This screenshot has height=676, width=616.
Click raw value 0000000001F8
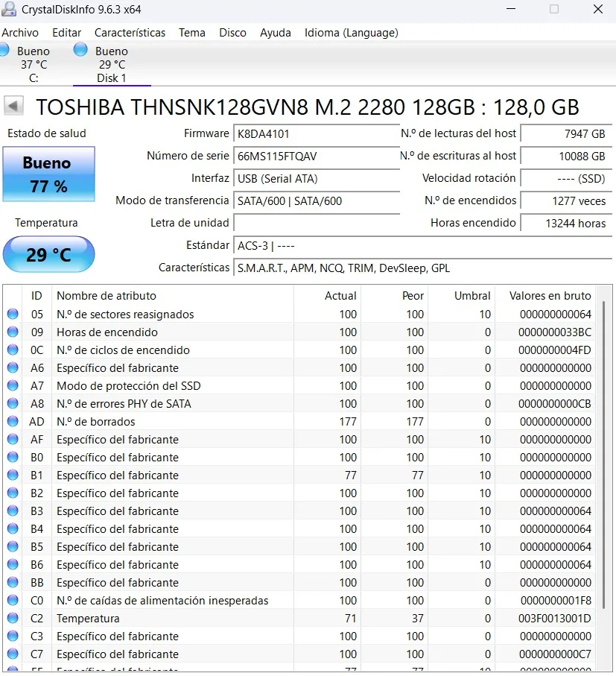tap(556, 601)
